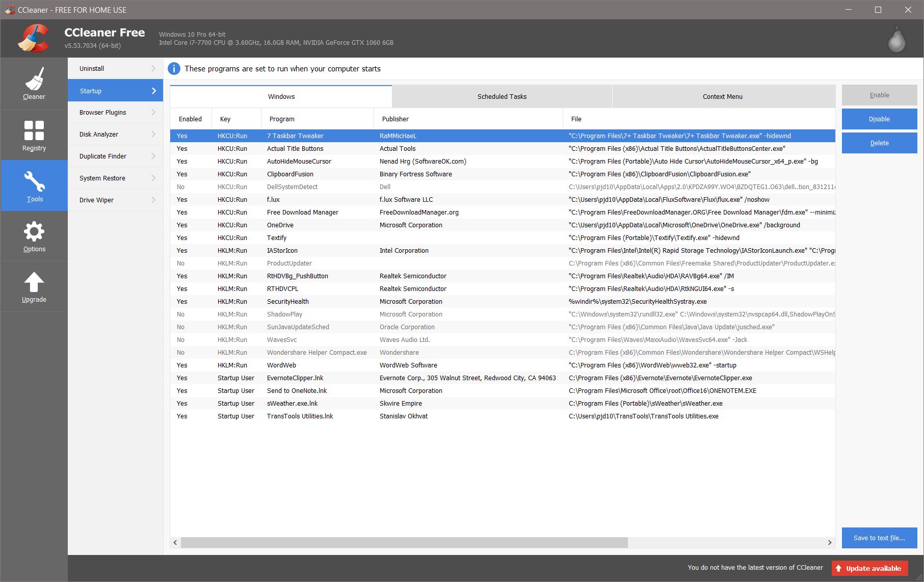Select the sWeather.exe.lnk entry
Image resolution: width=924 pixels, height=582 pixels.
(503, 404)
